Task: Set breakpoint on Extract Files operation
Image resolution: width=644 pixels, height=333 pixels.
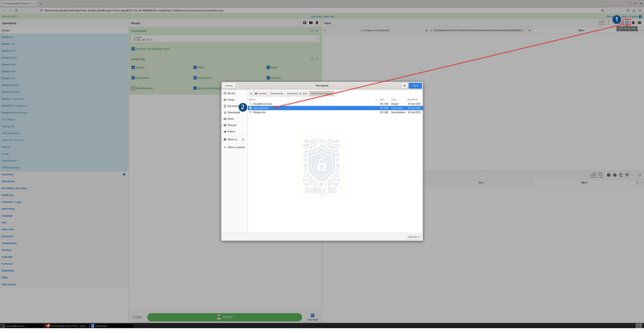Action: click(317, 60)
